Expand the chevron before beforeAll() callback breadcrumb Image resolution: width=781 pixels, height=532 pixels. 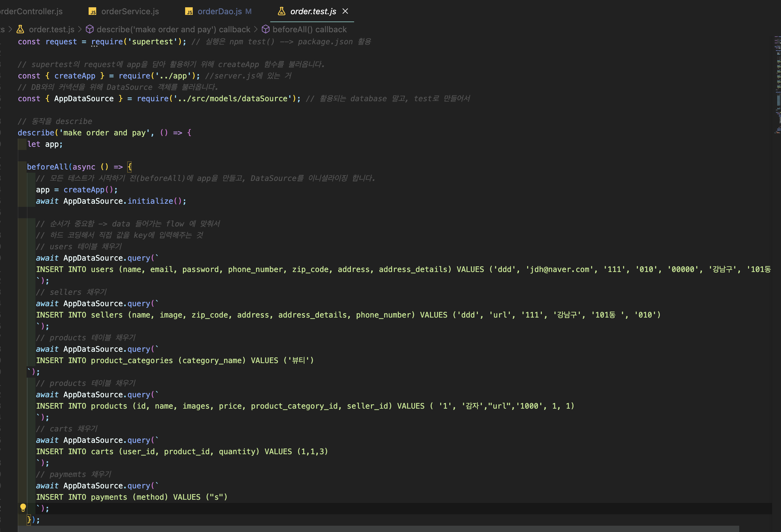[256, 29]
